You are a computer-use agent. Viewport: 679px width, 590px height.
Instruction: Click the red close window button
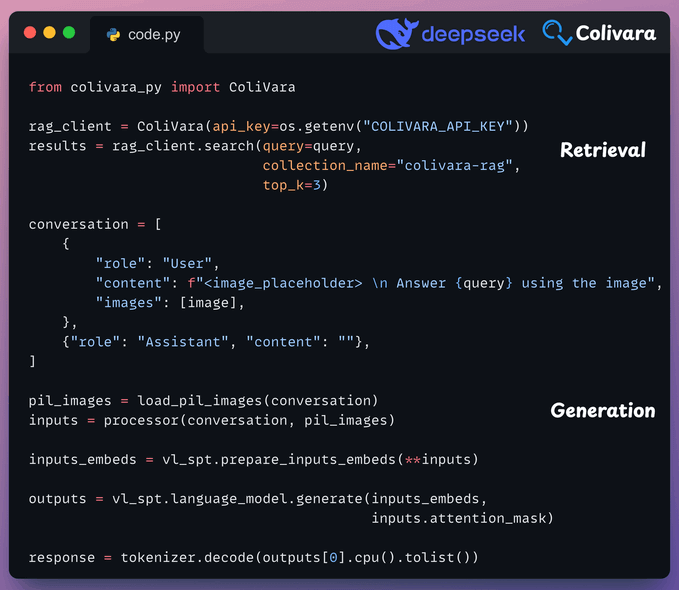[x=30, y=32]
